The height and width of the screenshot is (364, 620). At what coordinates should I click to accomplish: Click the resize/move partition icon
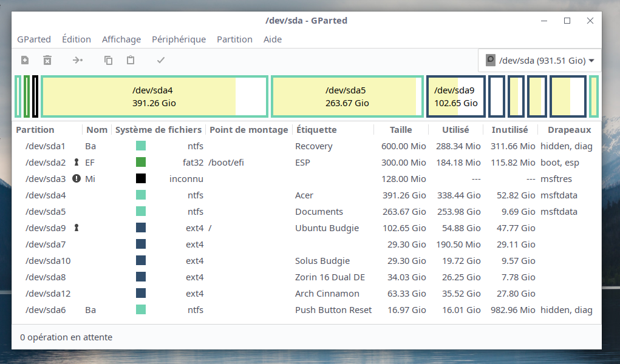coord(78,60)
